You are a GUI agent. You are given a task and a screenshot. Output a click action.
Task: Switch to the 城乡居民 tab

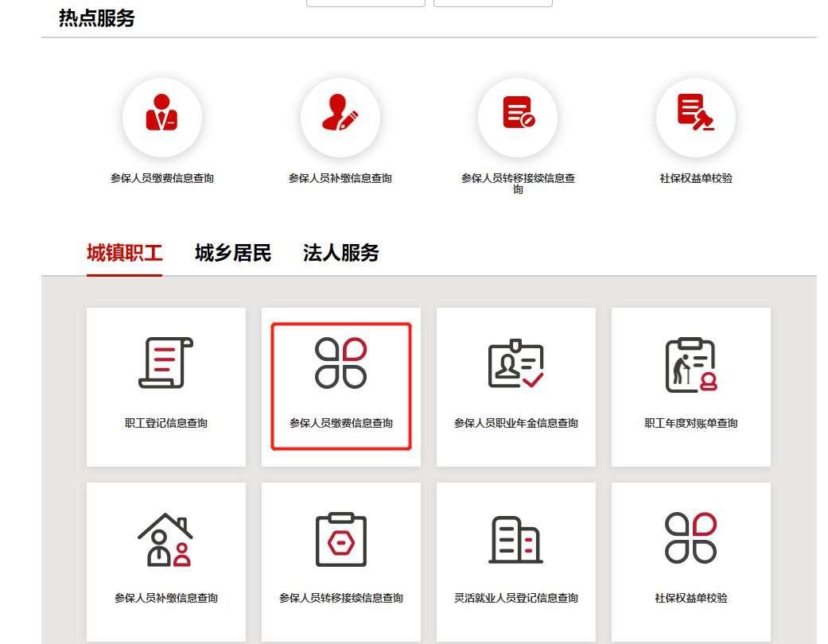click(x=233, y=254)
